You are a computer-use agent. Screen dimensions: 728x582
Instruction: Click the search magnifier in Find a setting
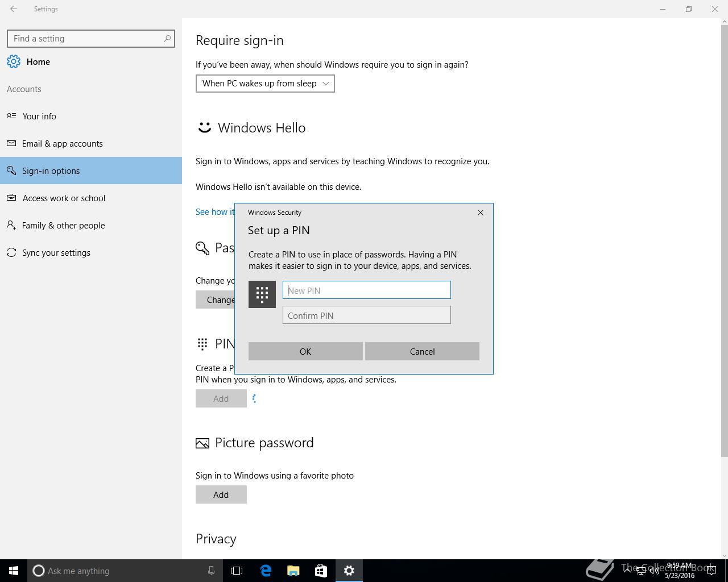167,39
